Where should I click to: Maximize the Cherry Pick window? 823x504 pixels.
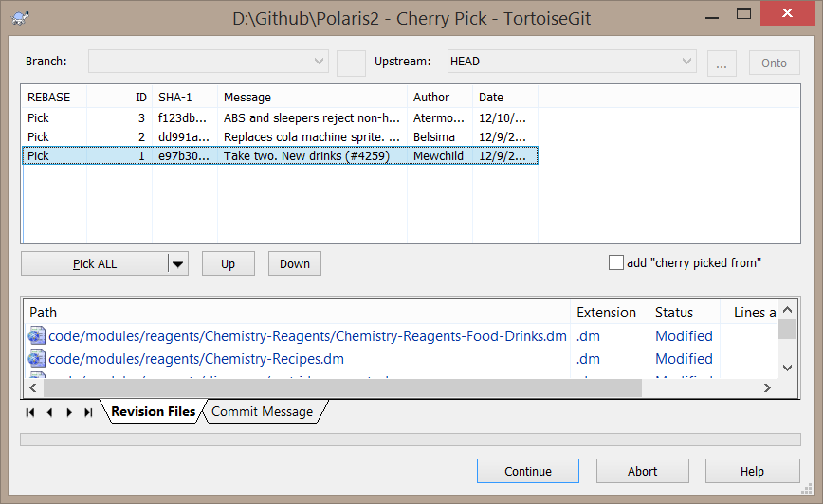click(x=743, y=13)
